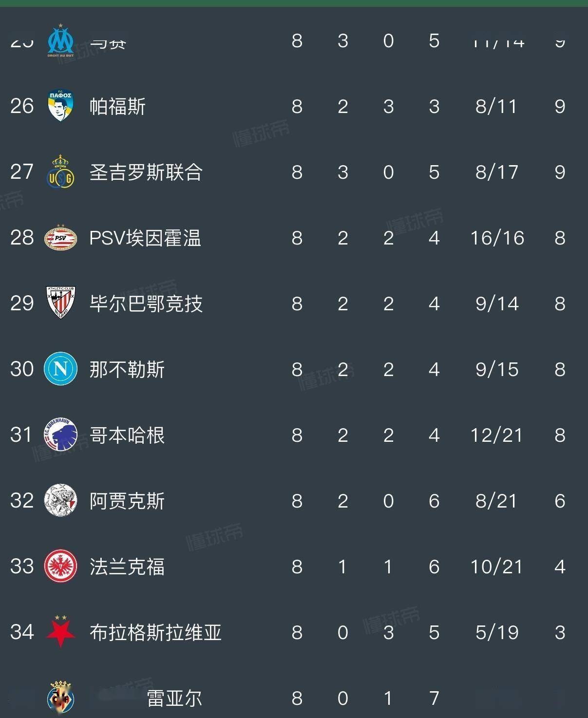588x718 pixels.
Task: Click the Ajax club logo
Action: (60, 500)
